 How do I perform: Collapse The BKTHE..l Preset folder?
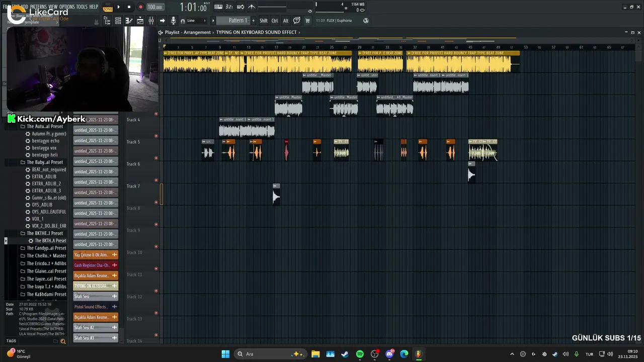(x=41, y=233)
